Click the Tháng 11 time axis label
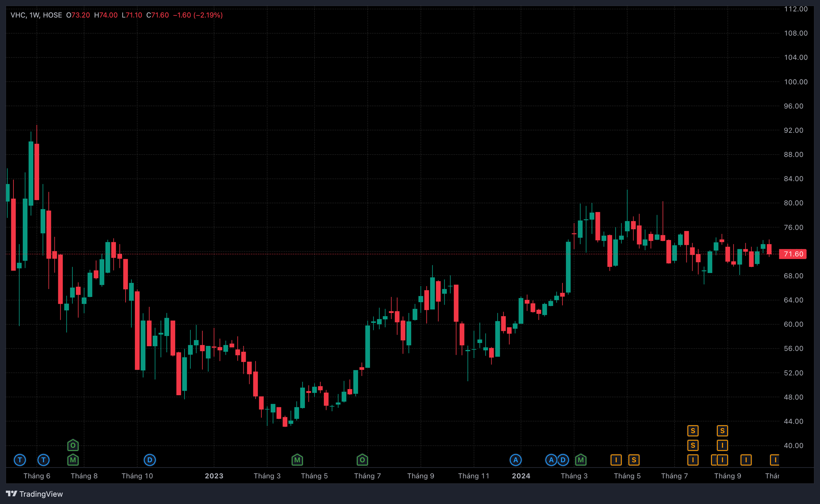Image resolution: width=820 pixels, height=504 pixels. click(474, 476)
